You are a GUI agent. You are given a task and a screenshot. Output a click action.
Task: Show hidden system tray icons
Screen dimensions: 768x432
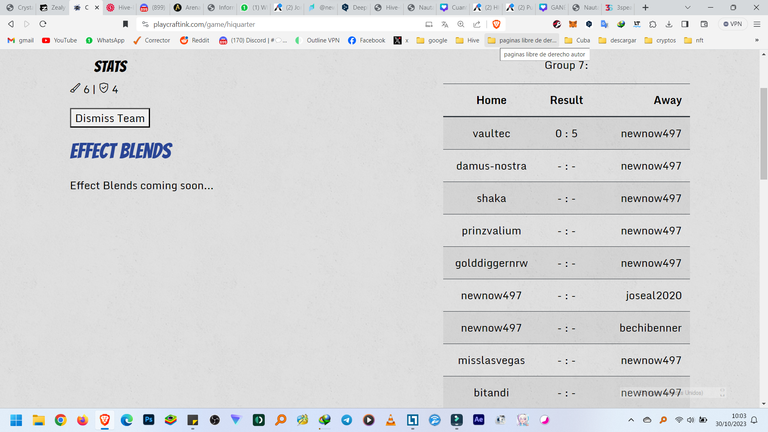(631, 420)
